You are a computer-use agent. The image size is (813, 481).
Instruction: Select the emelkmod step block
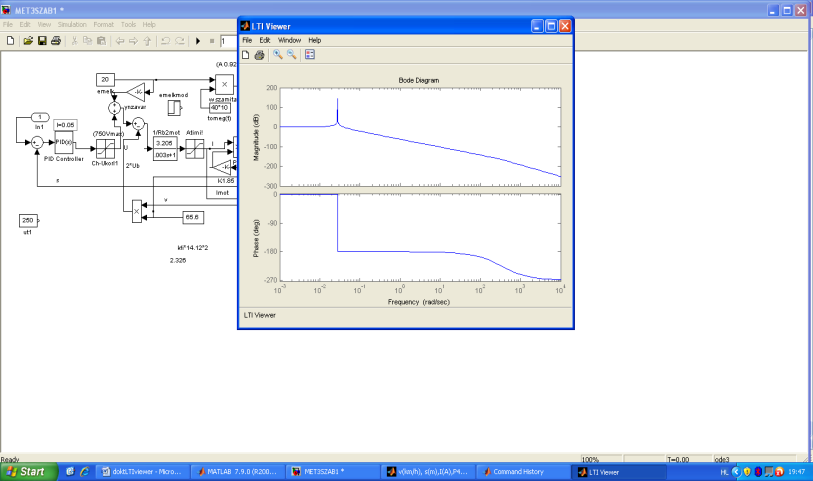point(174,108)
